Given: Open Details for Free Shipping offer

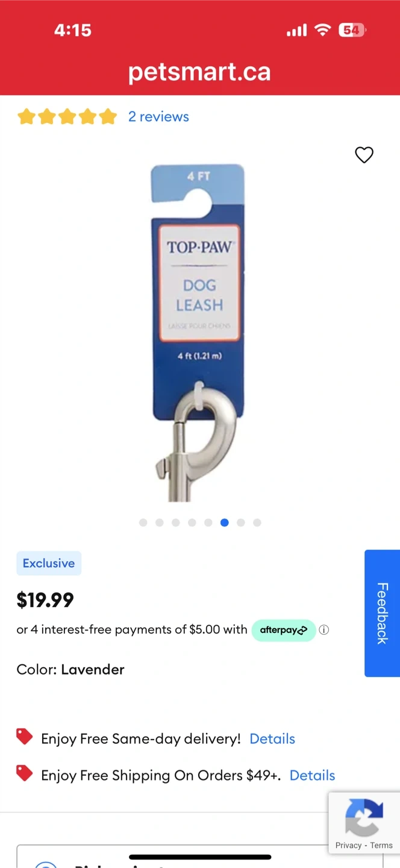Looking at the screenshot, I should [x=312, y=775].
